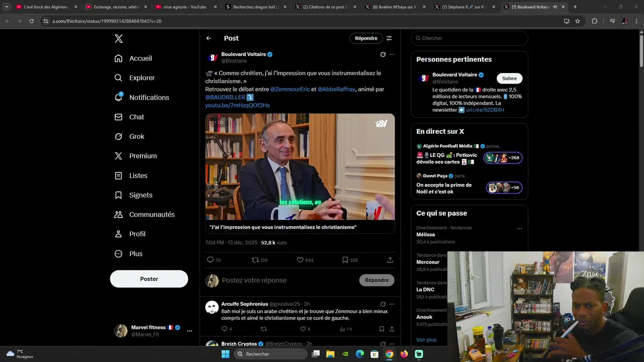The image size is (644, 362).
Task: Click Voir plus in trends
Action: pos(426,340)
